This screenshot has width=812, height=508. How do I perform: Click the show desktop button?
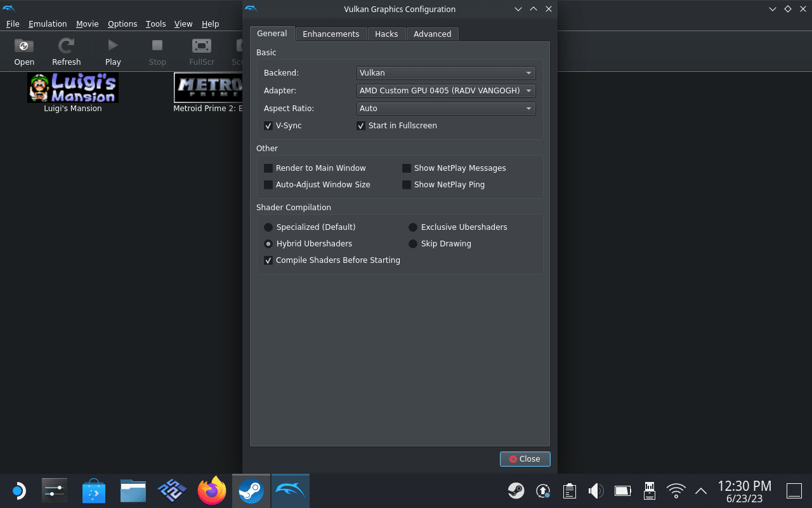coord(794,490)
